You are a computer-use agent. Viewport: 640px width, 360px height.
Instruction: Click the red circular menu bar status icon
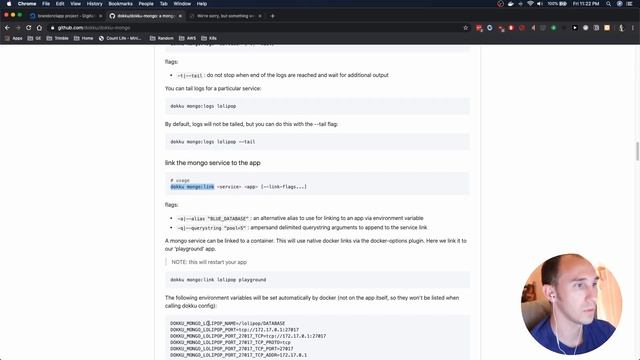[x=500, y=4]
